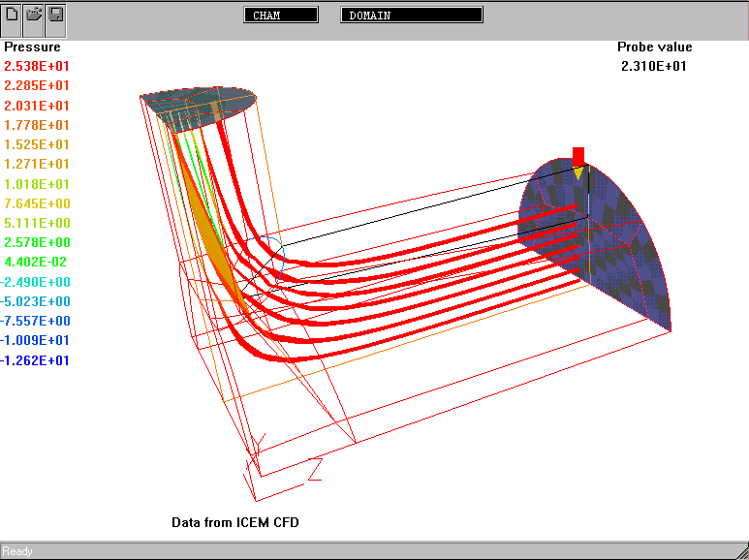Select the CHAM field in the toolbar
The image size is (749, 560).
point(281,15)
